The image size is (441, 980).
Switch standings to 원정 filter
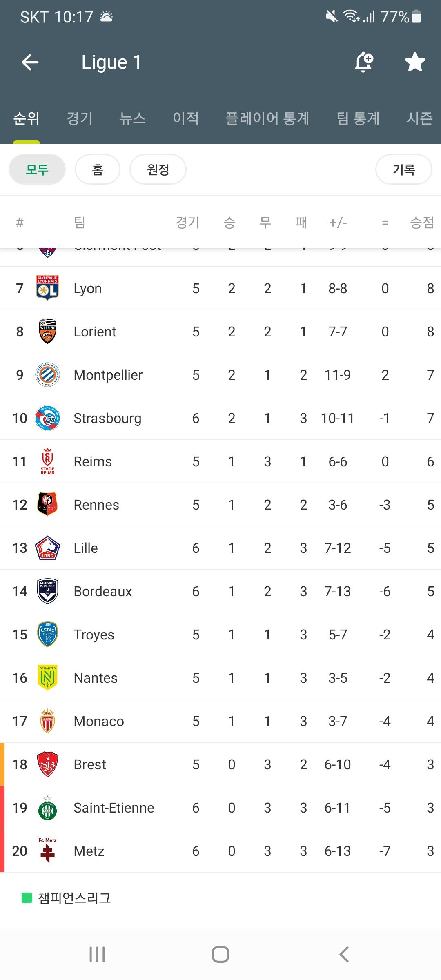coord(158,169)
